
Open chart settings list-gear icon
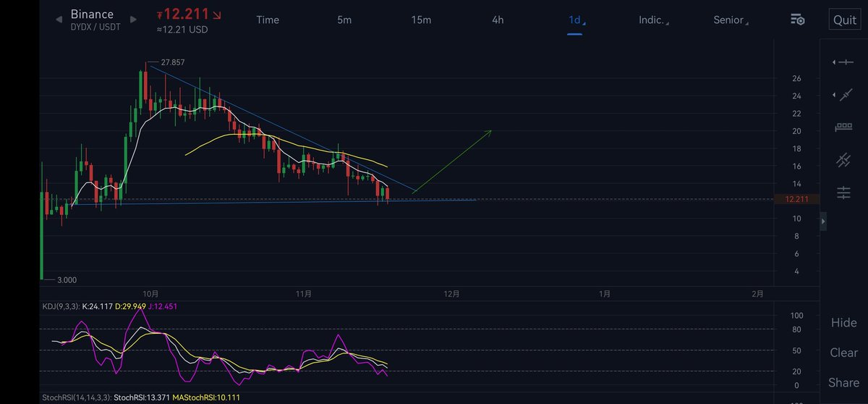(x=798, y=20)
